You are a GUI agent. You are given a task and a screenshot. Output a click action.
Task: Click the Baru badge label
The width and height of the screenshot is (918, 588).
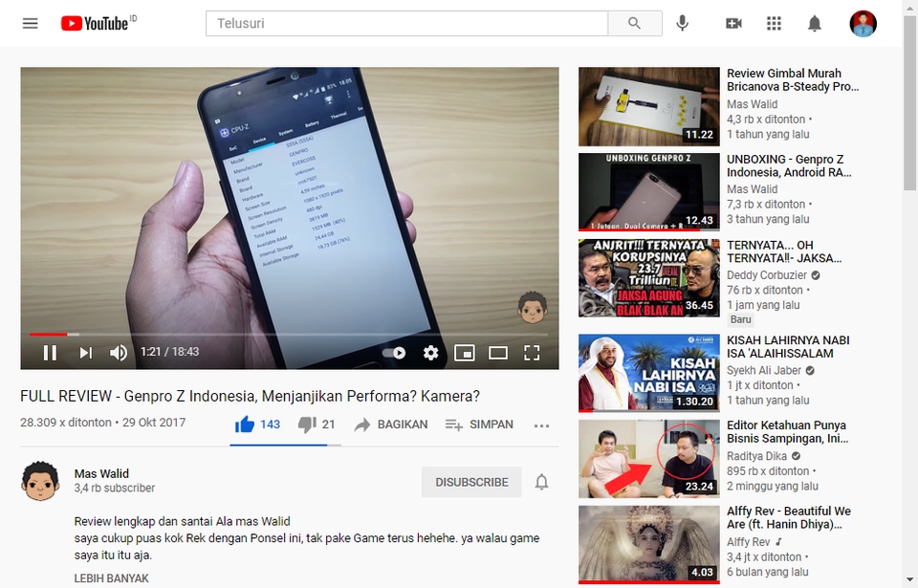pyautogui.click(x=740, y=319)
